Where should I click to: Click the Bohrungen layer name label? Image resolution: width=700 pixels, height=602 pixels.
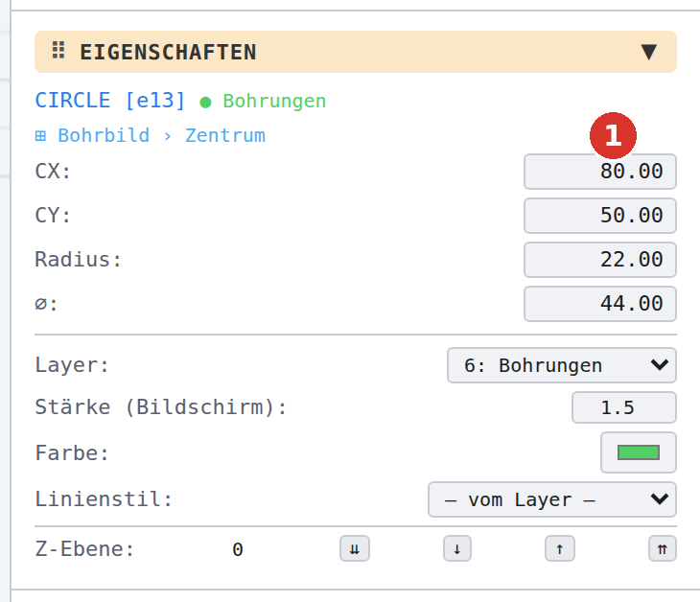[x=274, y=101]
